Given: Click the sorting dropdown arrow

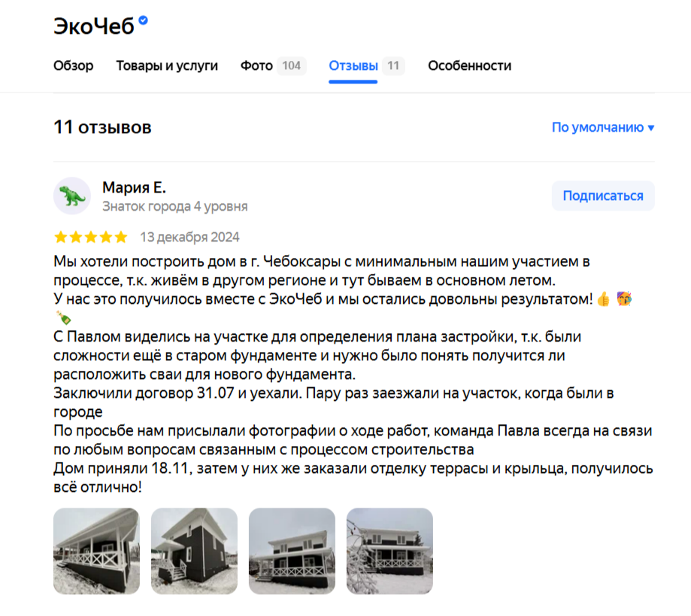Looking at the screenshot, I should [651, 128].
